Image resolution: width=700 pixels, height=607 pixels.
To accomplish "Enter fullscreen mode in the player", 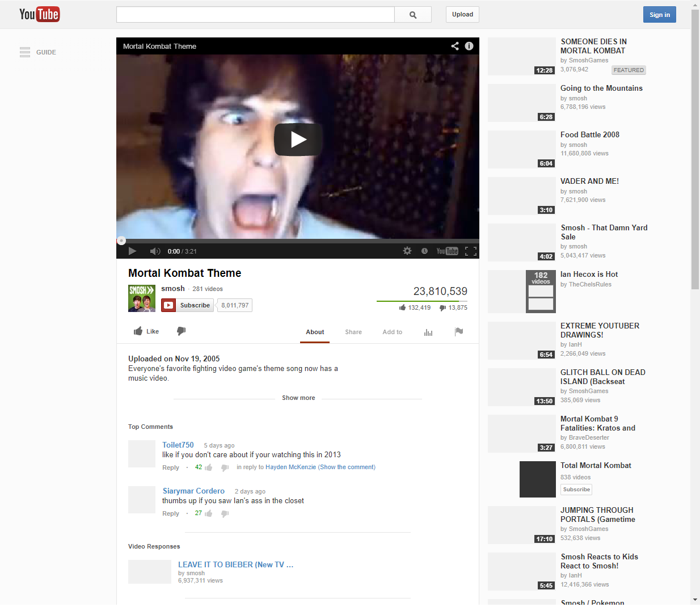I will click(470, 251).
